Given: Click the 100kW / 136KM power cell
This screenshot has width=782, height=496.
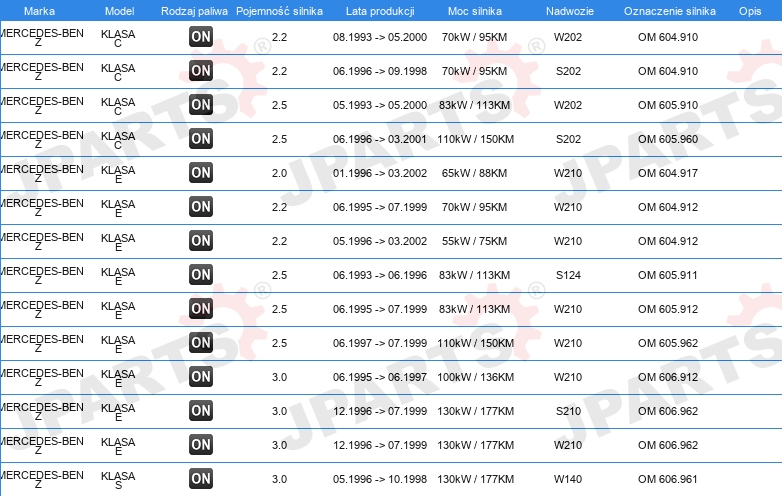Looking at the screenshot, I should [475, 377].
